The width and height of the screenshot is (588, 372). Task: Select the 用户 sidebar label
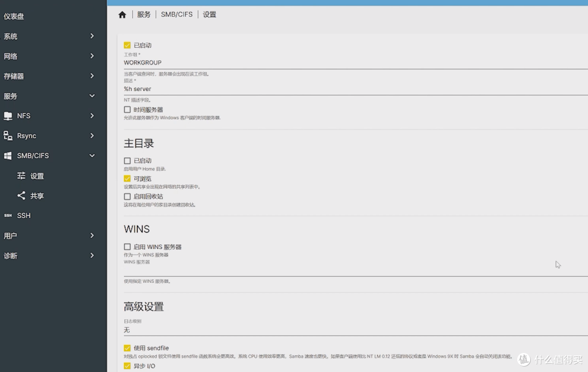click(x=10, y=235)
